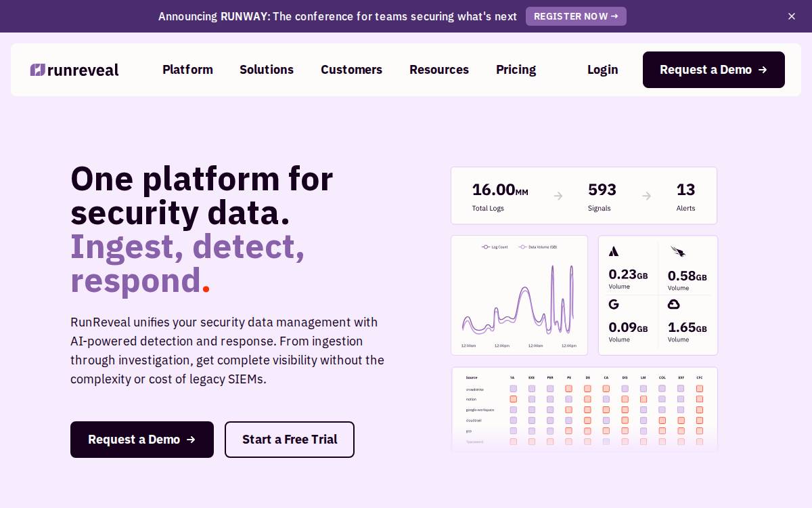The width and height of the screenshot is (812, 508).
Task: Click the "Signals" label
Action: [600, 209]
